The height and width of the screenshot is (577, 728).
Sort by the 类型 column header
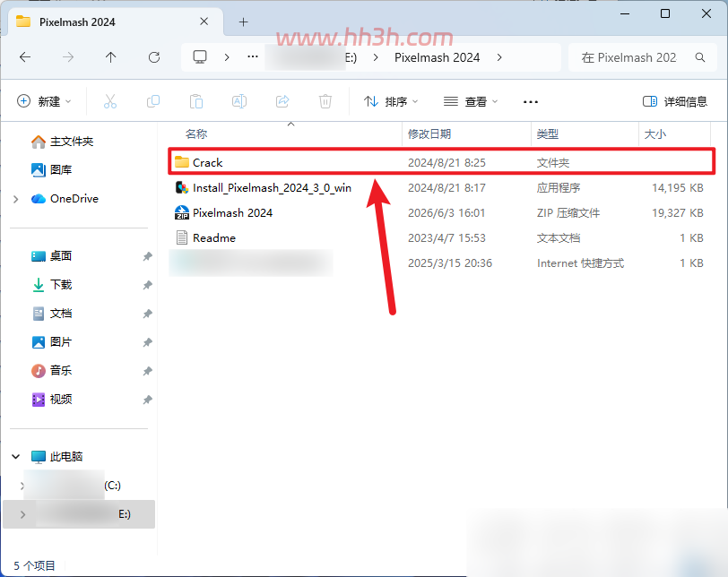coord(548,134)
